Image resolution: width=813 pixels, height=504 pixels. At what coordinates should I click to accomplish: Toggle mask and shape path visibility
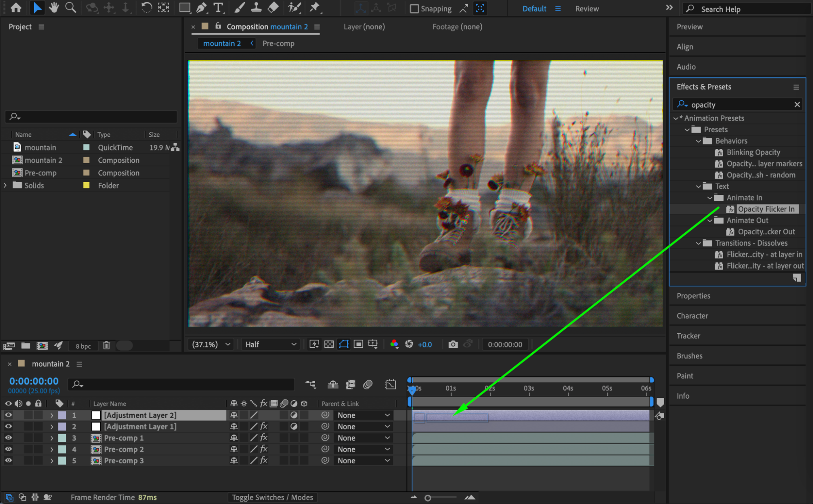pos(344,344)
